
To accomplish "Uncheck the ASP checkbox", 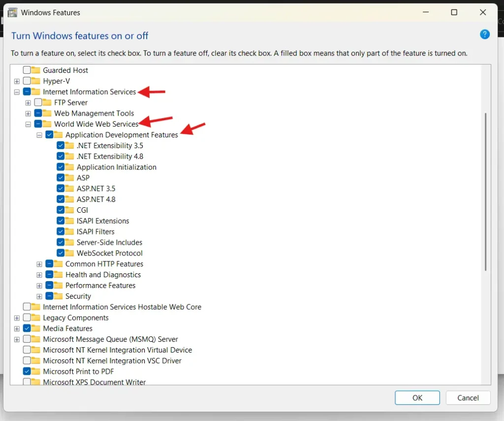I will tap(61, 178).
